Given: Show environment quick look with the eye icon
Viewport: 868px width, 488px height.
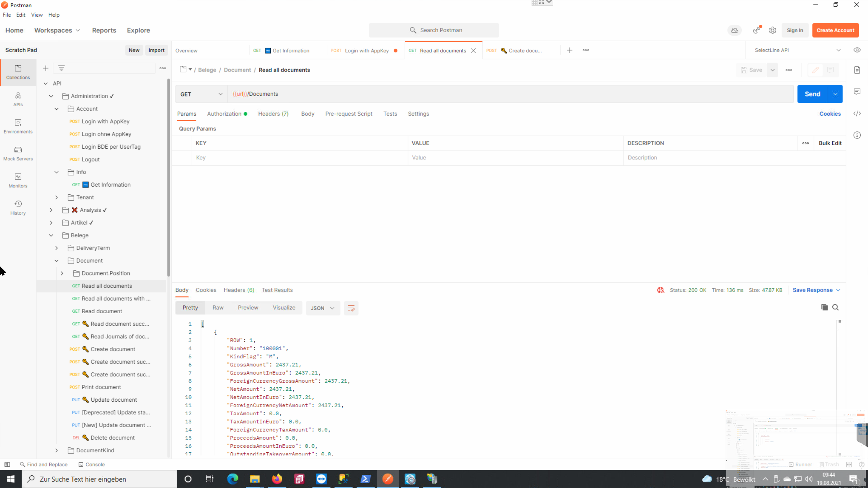Looking at the screenshot, I should tap(857, 50).
